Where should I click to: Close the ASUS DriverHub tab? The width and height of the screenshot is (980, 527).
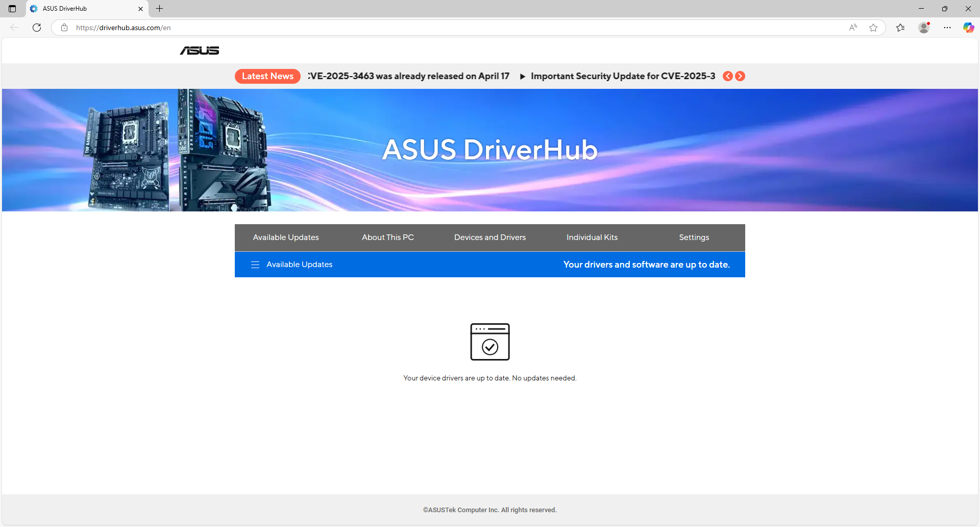[141, 9]
